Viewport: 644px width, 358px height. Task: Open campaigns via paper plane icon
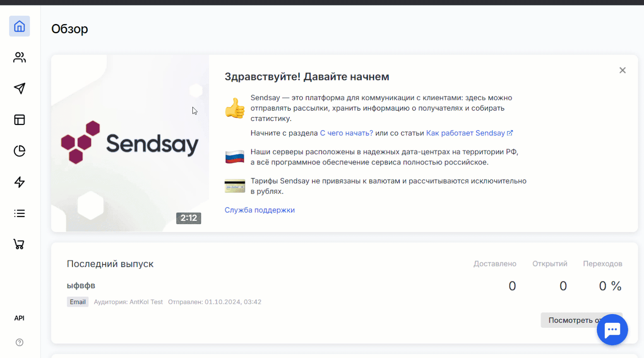tap(19, 88)
